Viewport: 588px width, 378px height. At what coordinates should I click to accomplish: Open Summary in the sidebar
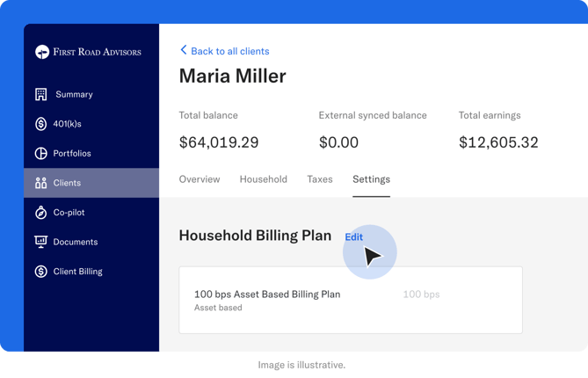91,94
